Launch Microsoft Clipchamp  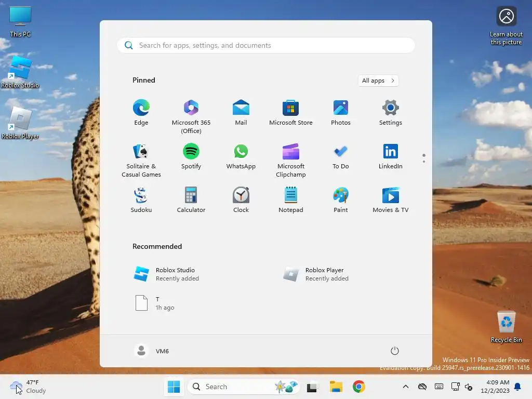291,161
